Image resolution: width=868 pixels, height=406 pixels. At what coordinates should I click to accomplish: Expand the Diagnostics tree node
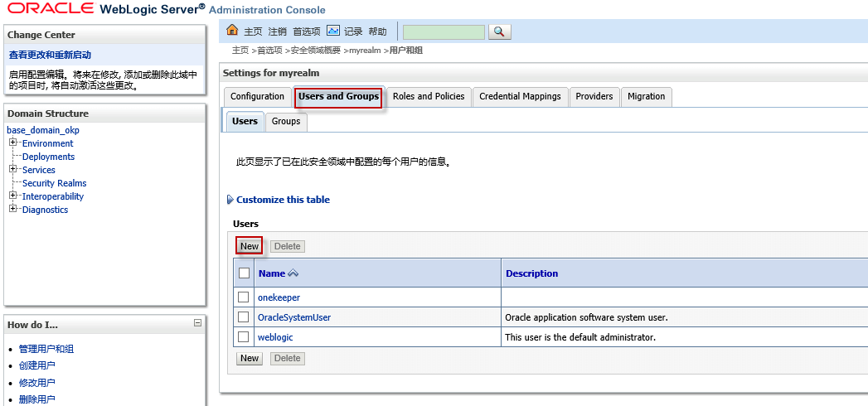12,209
